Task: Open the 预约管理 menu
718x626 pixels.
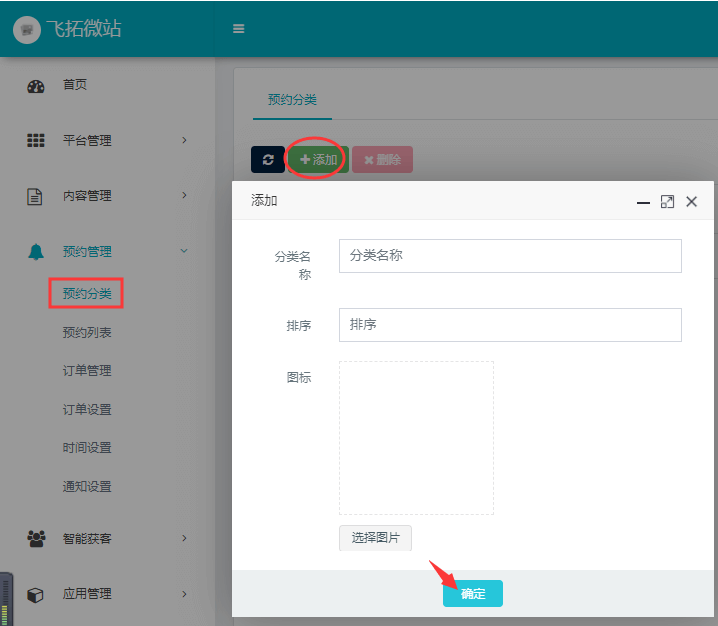Action: click(x=87, y=251)
